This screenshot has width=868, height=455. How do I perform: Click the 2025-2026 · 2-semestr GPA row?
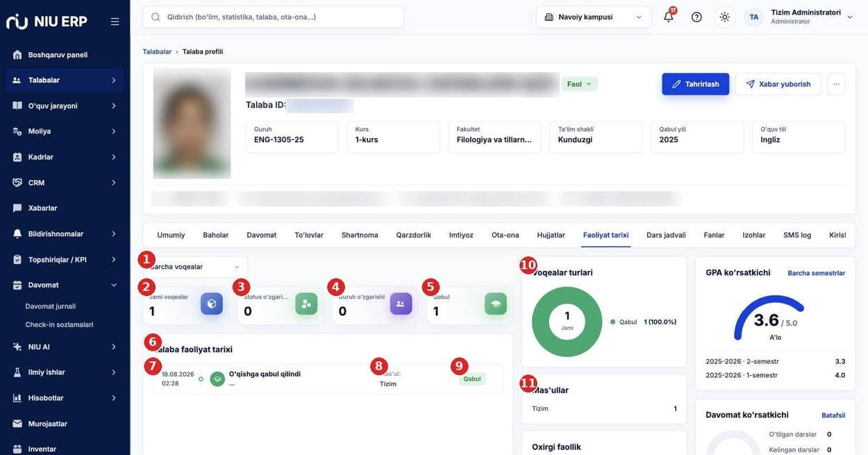tap(776, 361)
